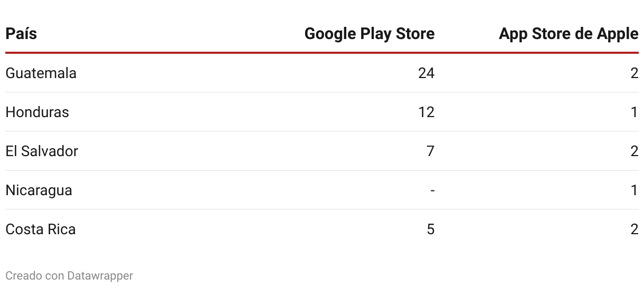The image size is (644, 288).
Task: Click Guatemala's App Store value 2
Action: coord(634,73)
